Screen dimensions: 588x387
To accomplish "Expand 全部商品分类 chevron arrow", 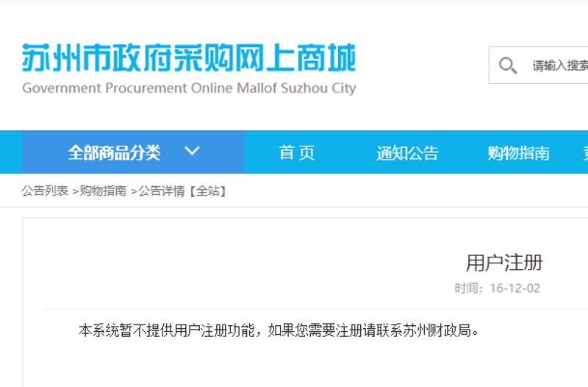I will [192, 152].
